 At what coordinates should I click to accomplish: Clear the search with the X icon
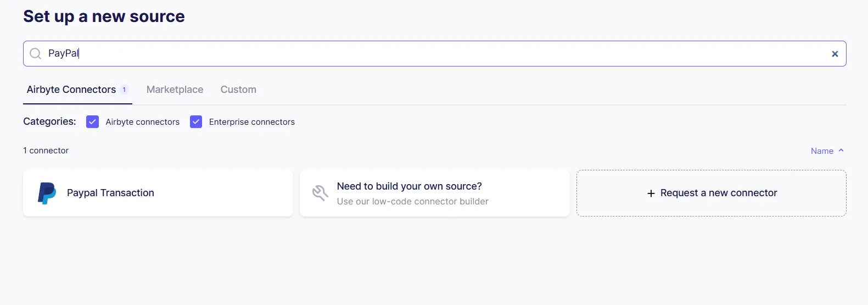(835, 54)
